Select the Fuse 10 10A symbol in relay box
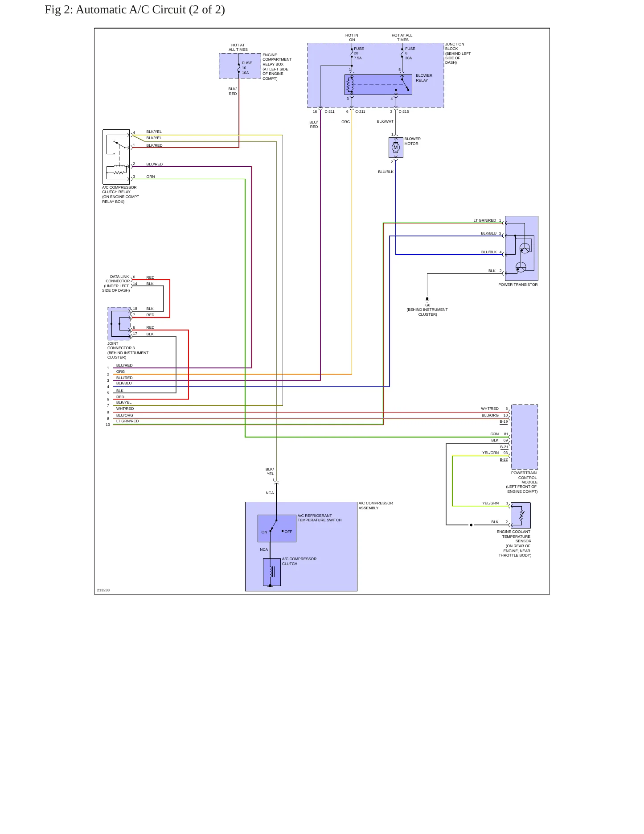 [x=239, y=68]
